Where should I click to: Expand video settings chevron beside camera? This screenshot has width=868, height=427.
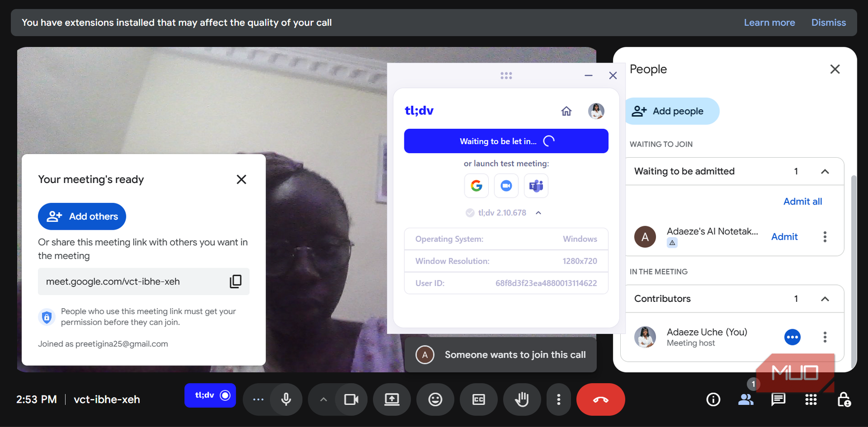[x=324, y=400]
